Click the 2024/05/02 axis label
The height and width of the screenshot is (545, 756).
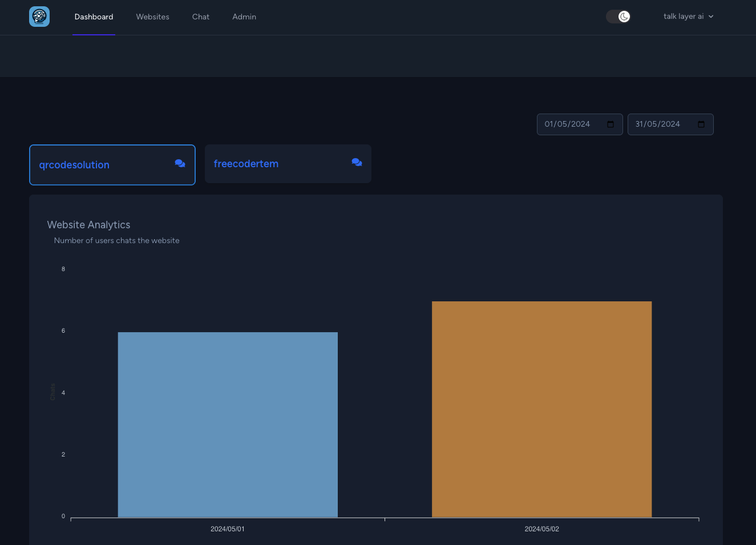[x=542, y=529]
